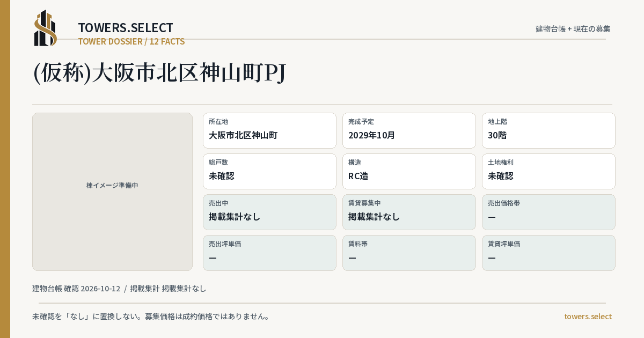This screenshot has height=338, width=644.
Task: Select the 土地権利 card showing 未確認
Action: [x=548, y=171]
